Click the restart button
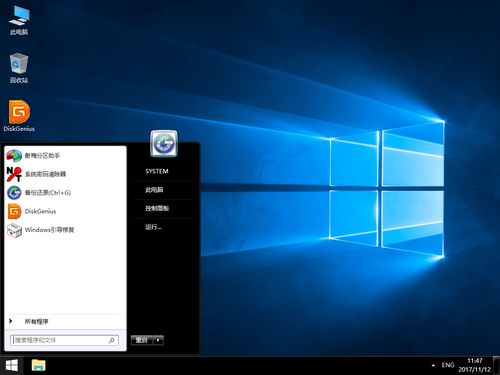The width and height of the screenshot is (500, 375). 142,340
